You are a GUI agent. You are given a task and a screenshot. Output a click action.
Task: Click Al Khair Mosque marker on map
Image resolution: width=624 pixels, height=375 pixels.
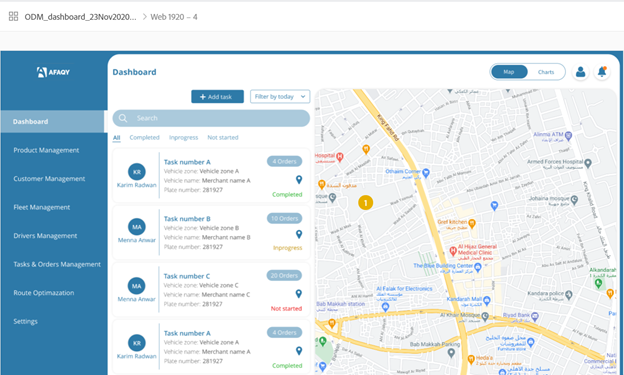485,316
